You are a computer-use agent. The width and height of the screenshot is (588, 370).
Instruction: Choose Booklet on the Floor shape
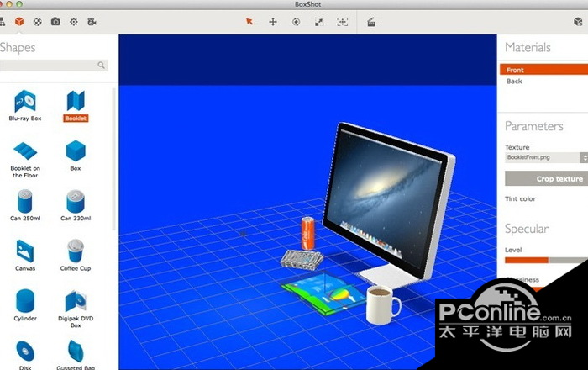(x=25, y=160)
